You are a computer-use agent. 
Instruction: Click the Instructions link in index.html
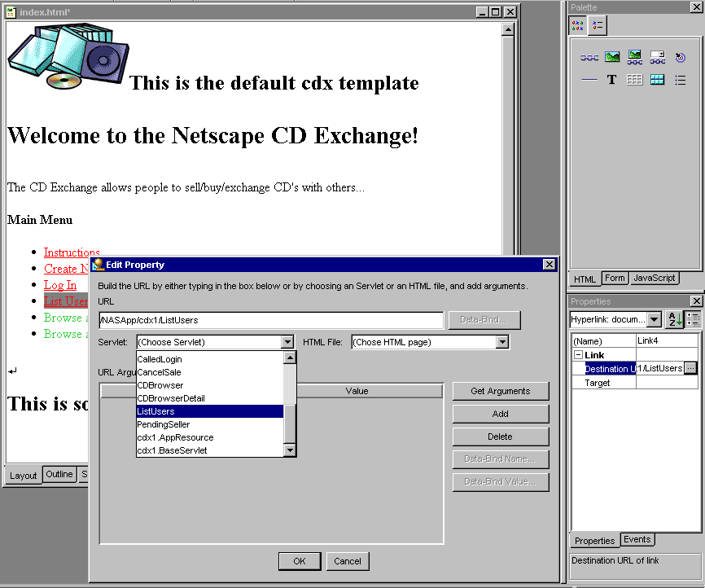coord(72,252)
